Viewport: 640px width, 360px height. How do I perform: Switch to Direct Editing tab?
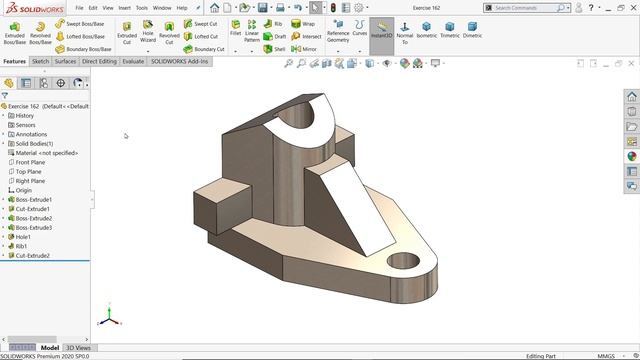click(99, 61)
